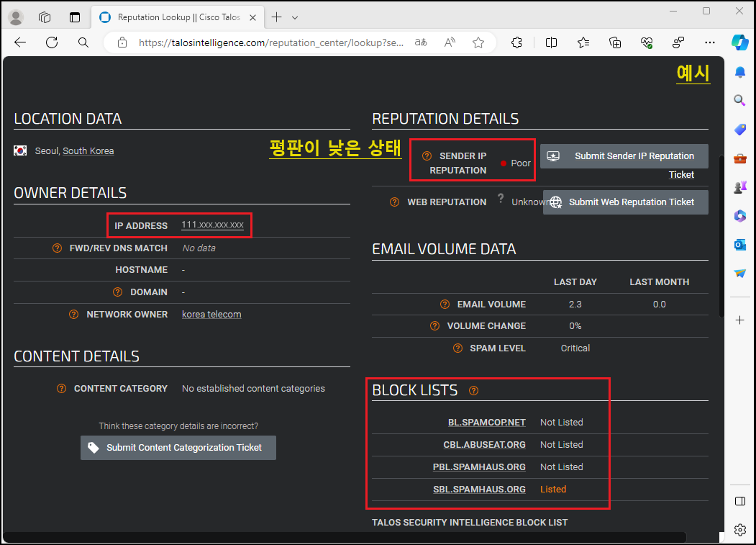Image resolution: width=756 pixels, height=545 pixels.
Task: Click the help icon beside EMAIL VOLUME
Action: tap(445, 304)
